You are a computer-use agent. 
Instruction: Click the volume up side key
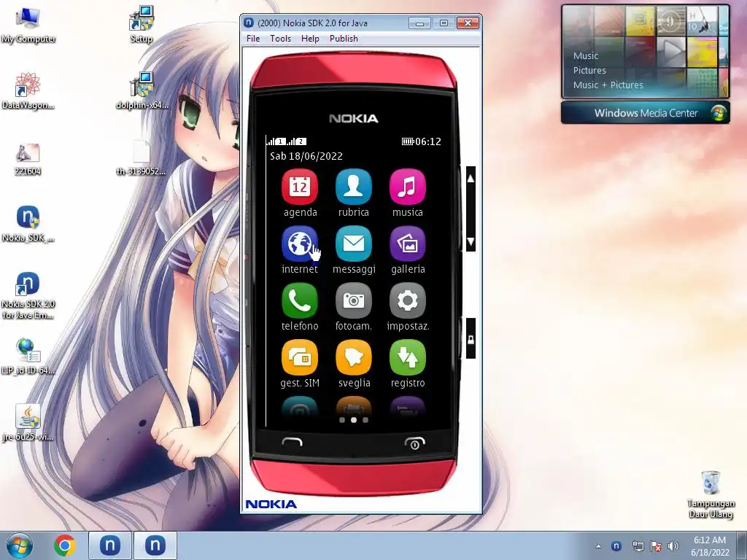(471, 179)
